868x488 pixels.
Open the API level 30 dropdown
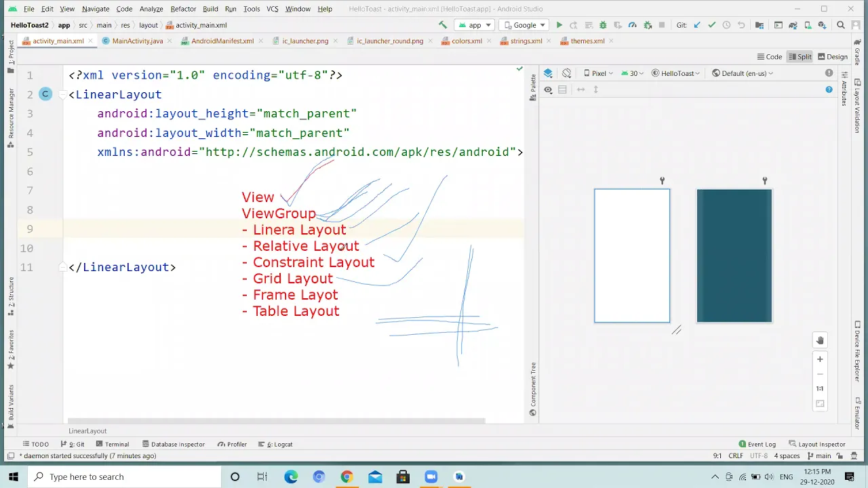click(632, 73)
